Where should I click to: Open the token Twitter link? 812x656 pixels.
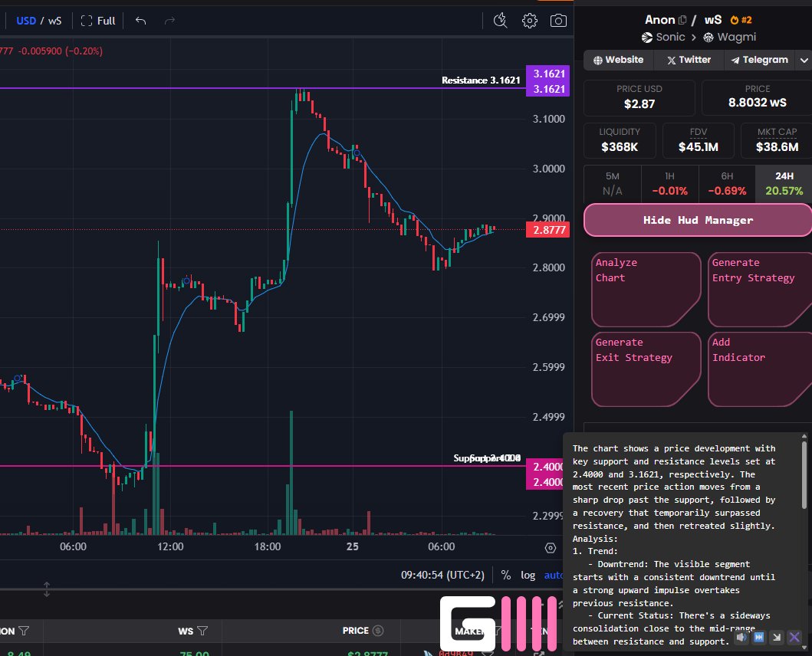(689, 60)
